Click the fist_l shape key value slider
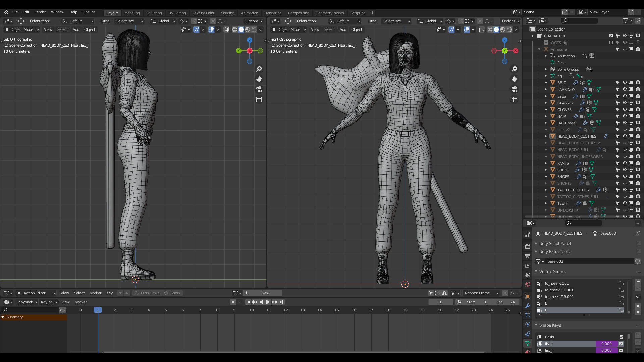Viewport: 644px width, 362px height. pos(606,344)
